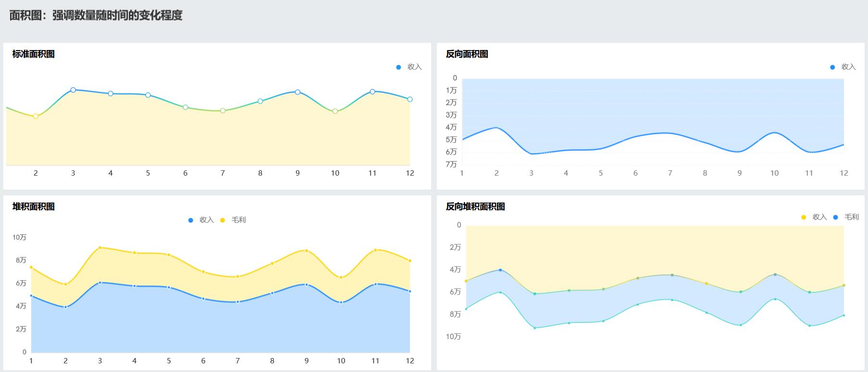The width and height of the screenshot is (868, 372).
Task: Click the blue month 2 marker in 反向堆积面积图
Action: click(x=500, y=270)
